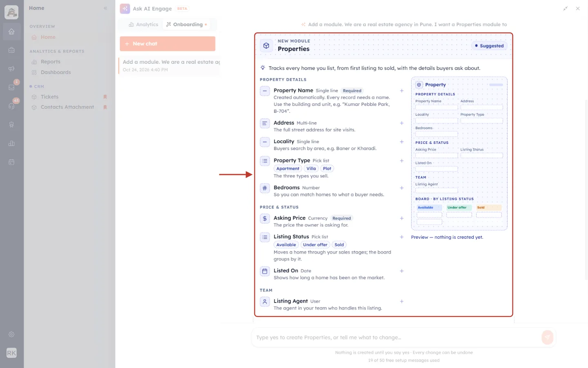The height and width of the screenshot is (368, 588).
Task: Go to Home under Overview
Action: (x=48, y=37)
